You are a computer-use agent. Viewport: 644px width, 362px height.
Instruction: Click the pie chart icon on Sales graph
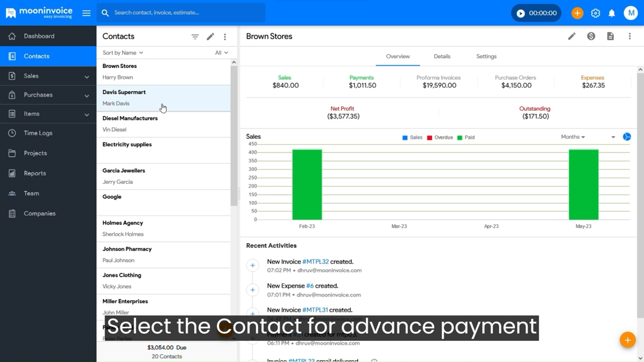point(627,137)
